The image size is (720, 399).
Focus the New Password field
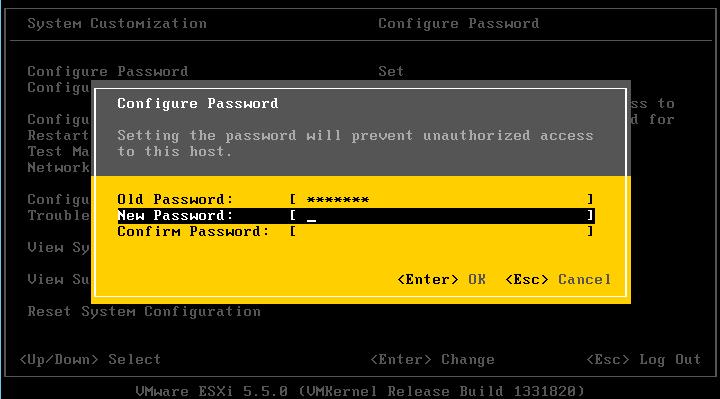coord(441,215)
